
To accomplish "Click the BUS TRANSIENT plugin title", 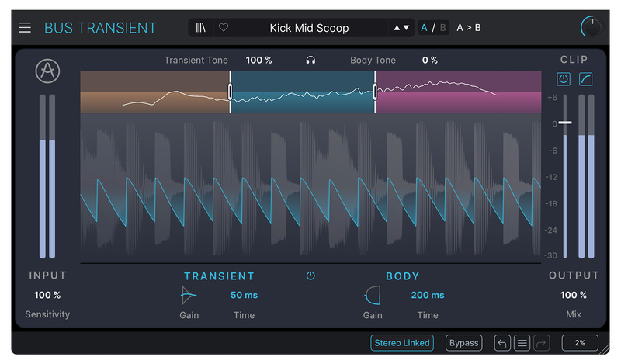I will [100, 28].
